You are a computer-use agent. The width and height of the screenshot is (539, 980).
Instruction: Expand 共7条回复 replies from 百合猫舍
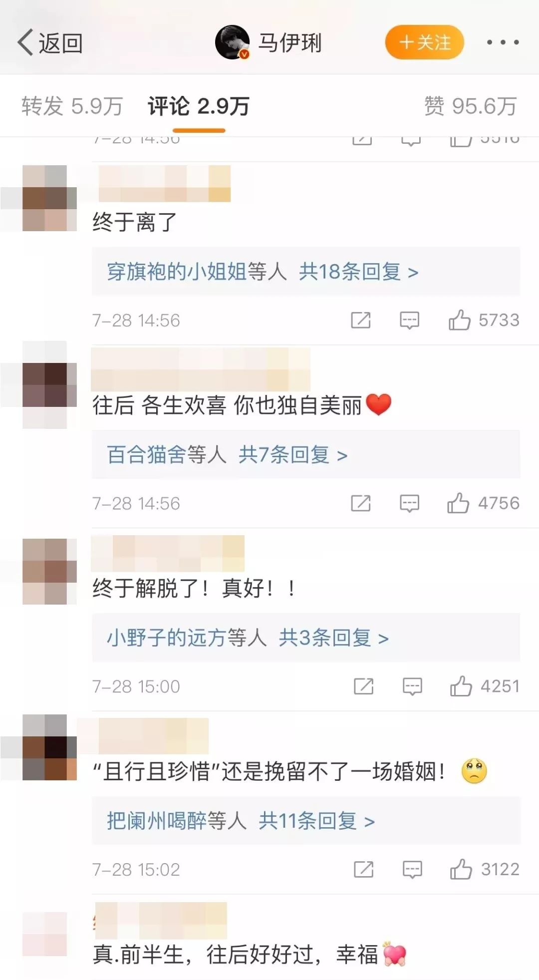[293, 454]
